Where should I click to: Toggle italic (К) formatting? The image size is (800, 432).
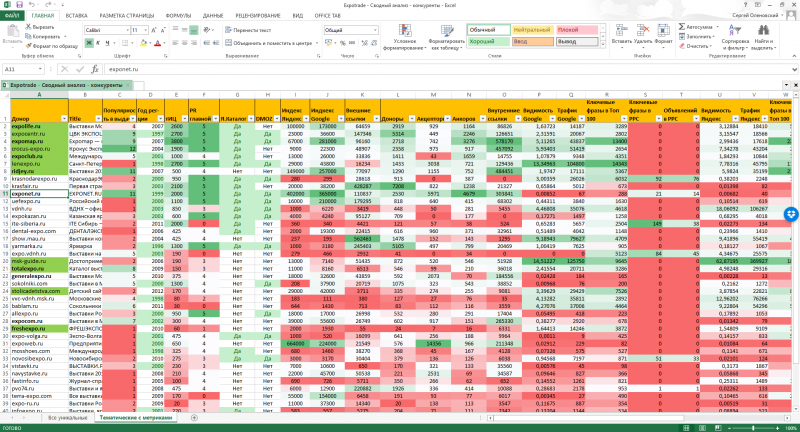[x=98, y=43]
